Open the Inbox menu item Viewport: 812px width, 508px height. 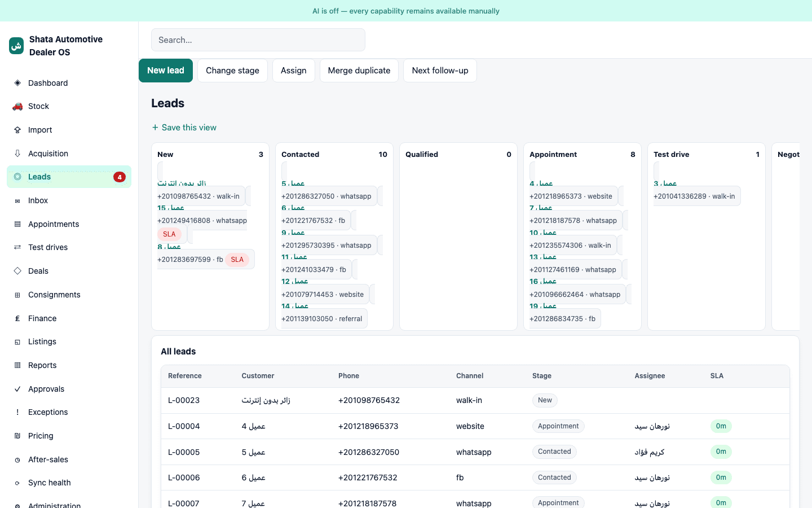pos(69,200)
